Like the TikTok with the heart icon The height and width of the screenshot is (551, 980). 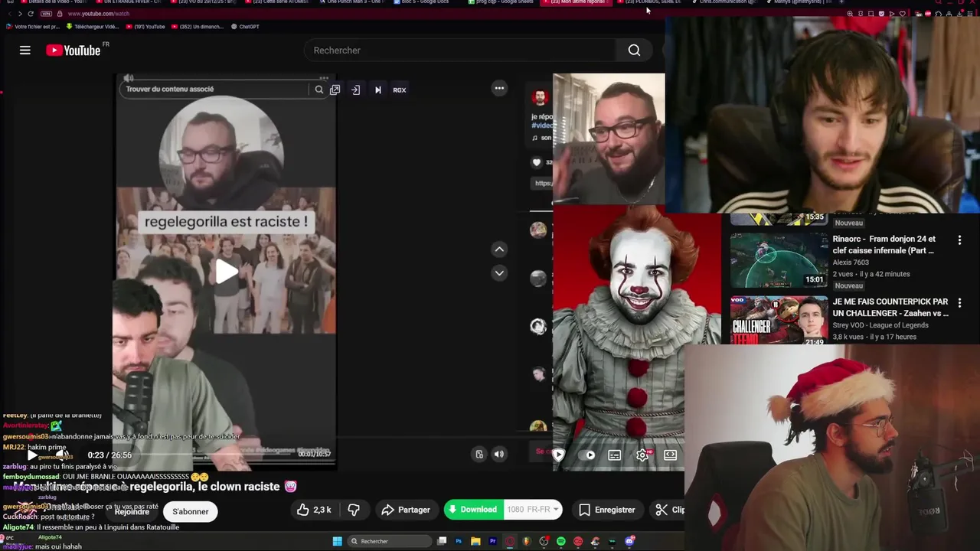point(537,162)
